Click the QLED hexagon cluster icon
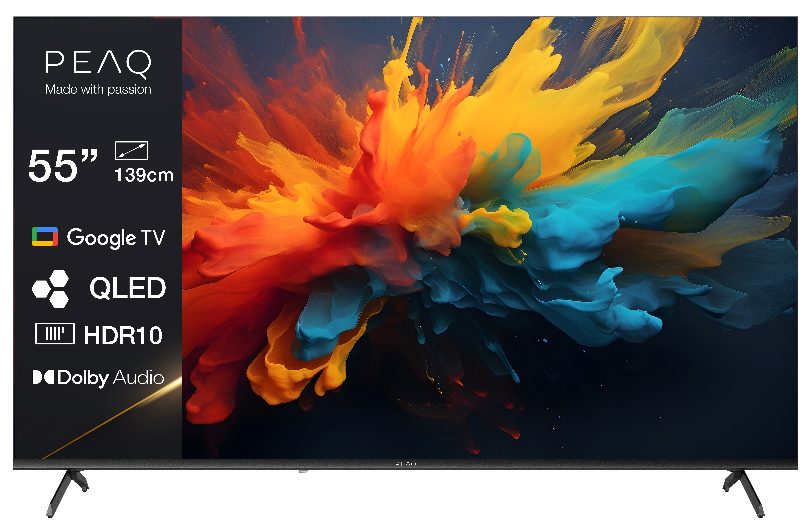 (x=50, y=289)
